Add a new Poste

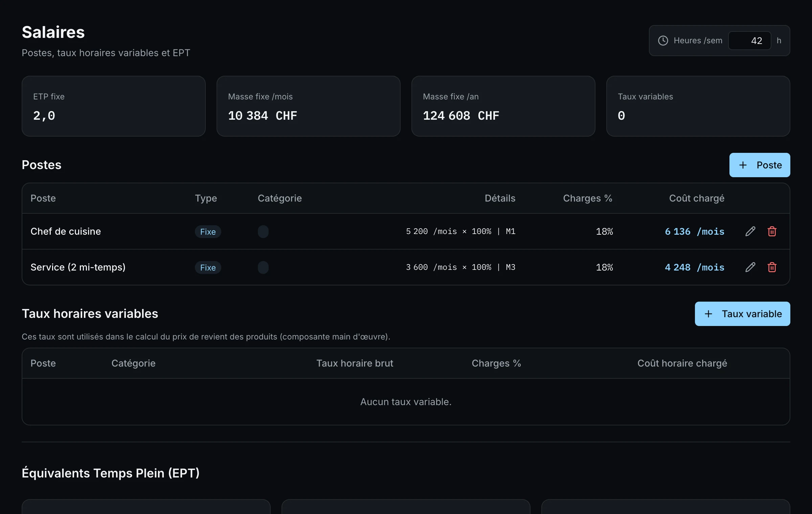pyautogui.click(x=760, y=165)
